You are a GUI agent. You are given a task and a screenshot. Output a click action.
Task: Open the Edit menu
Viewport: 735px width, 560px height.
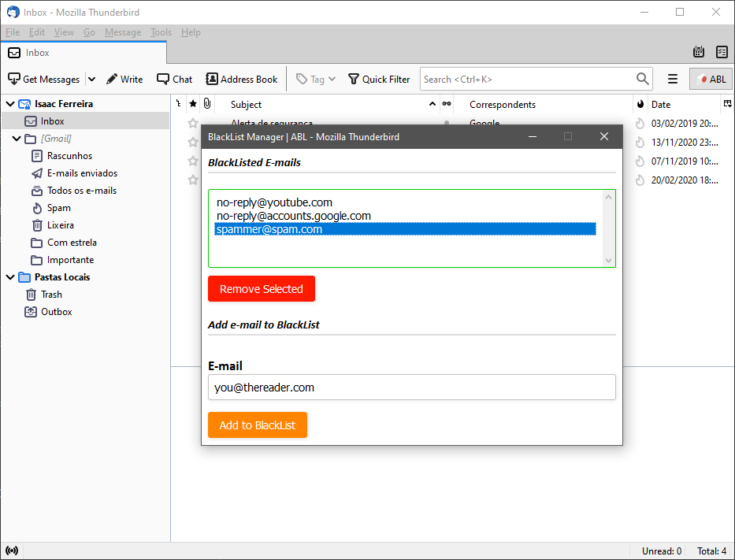coord(36,32)
